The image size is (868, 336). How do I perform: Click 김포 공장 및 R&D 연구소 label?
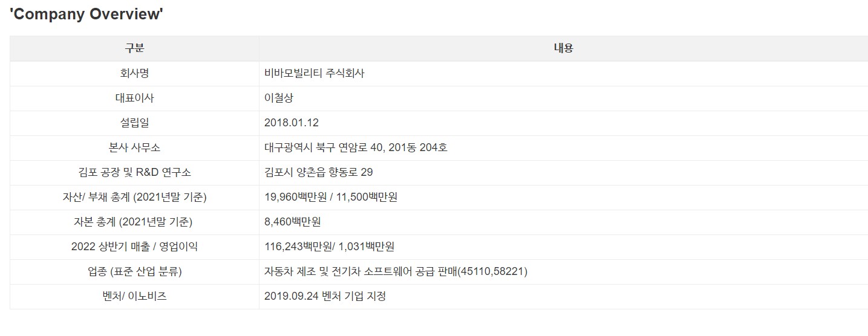point(134,172)
